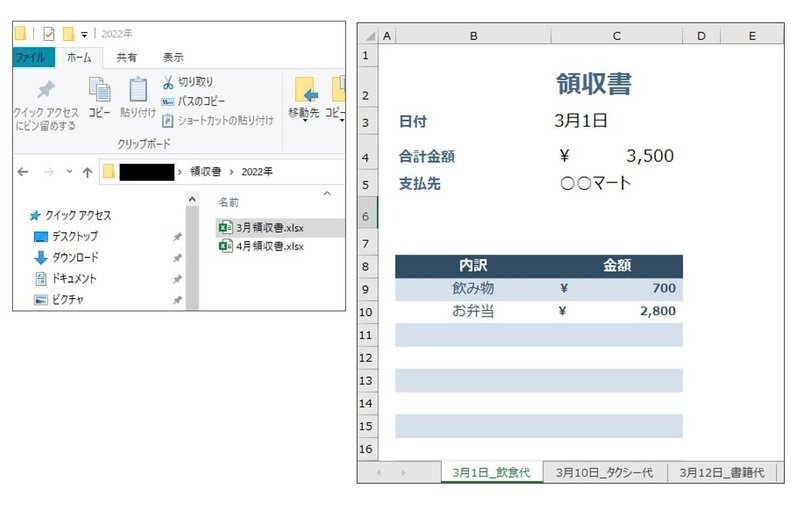
Task: Switch to sheet tab 3月1日_飲食代
Action: (492, 473)
